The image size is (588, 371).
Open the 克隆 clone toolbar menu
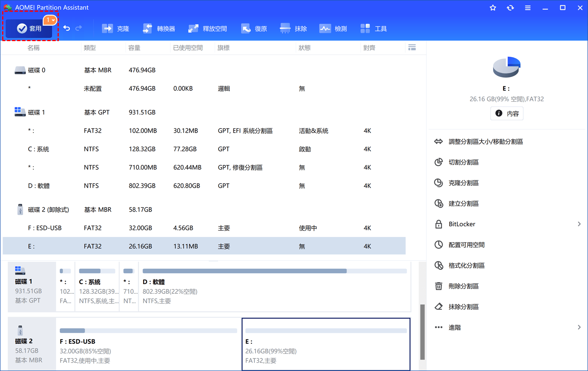coord(115,29)
